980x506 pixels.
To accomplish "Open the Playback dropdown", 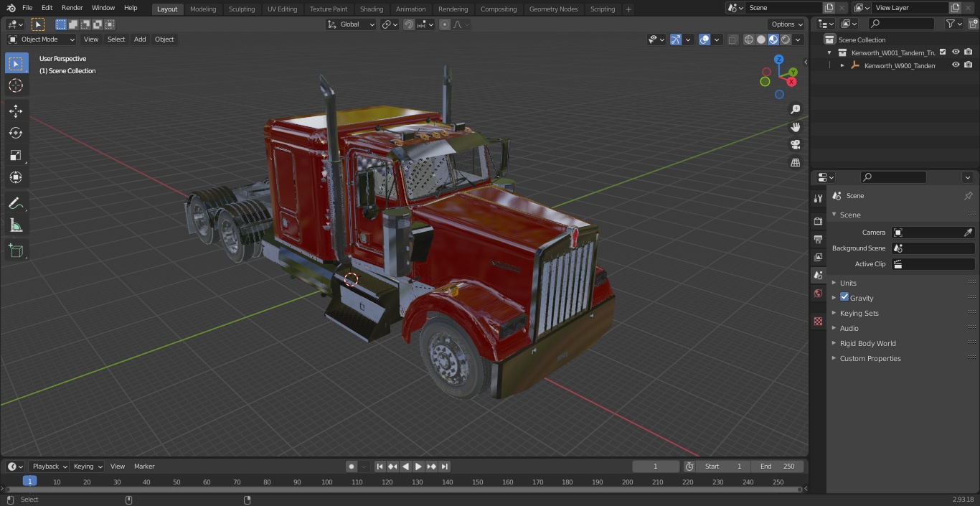I will [x=49, y=467].
